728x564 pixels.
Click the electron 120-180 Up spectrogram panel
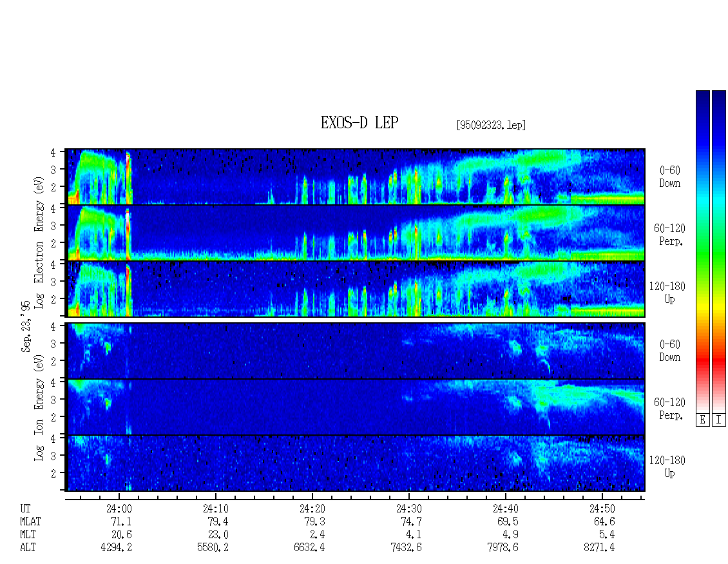pyautogui.click(x=356, y=289)
